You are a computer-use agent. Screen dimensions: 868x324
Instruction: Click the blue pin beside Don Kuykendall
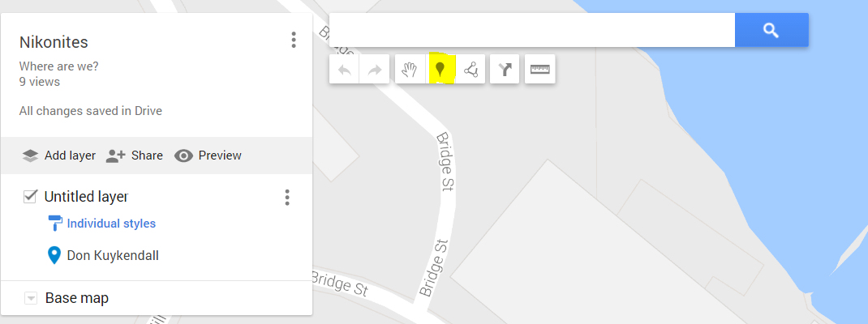(x=54, y=255)
